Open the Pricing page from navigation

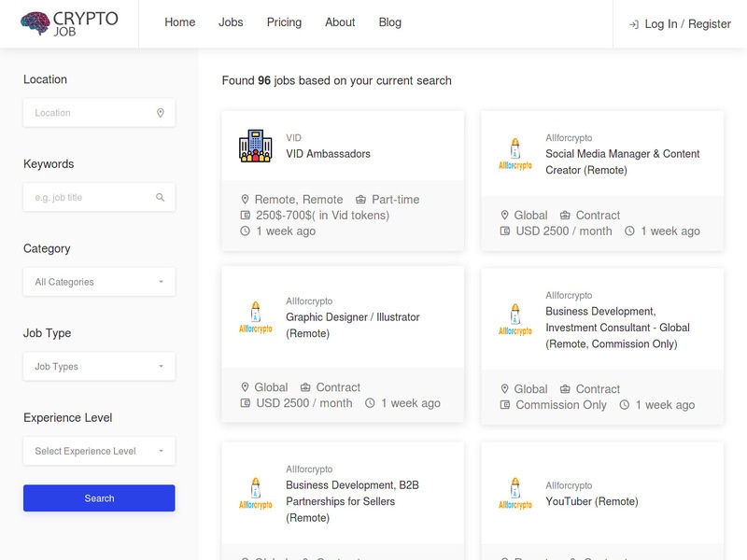(x=284, y=22)
